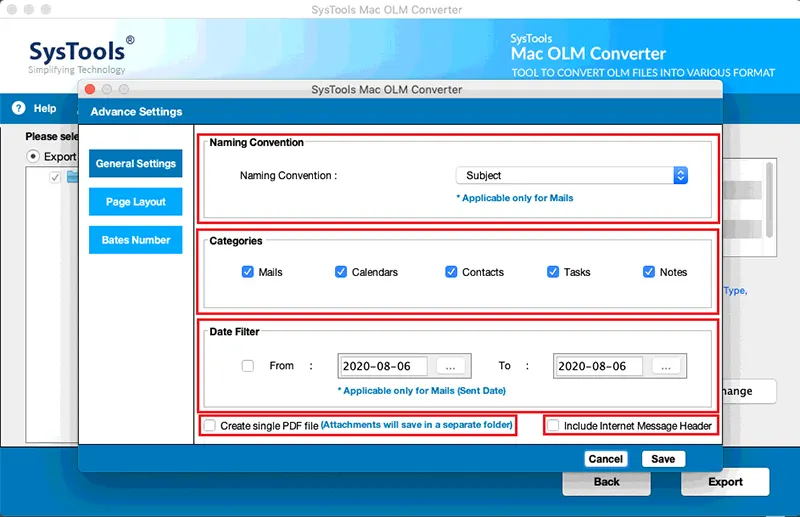Open the From date picker ellipsis button
800x517 pixels.
(x=451, y=366)
